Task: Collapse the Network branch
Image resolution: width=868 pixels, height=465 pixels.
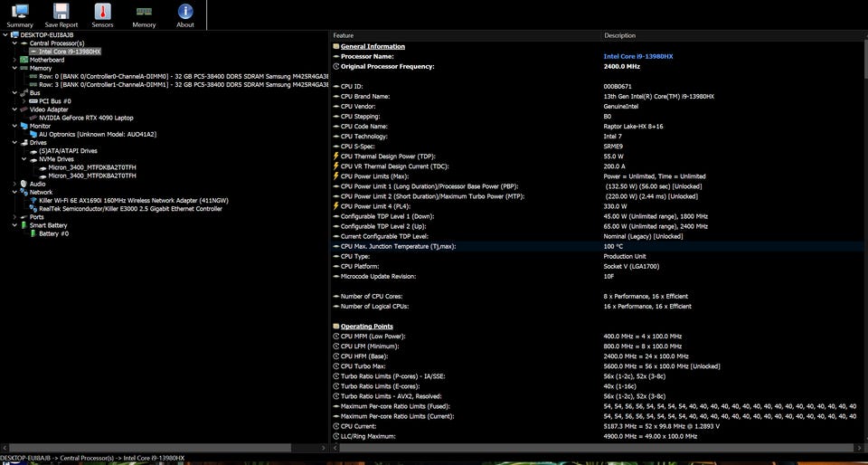Action: click(x=14, y=192)
